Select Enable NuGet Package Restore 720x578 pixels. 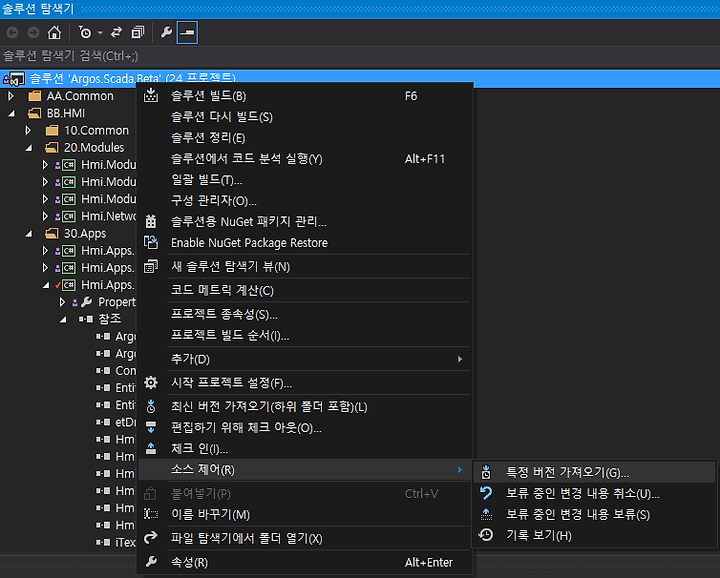pos(306,243)
